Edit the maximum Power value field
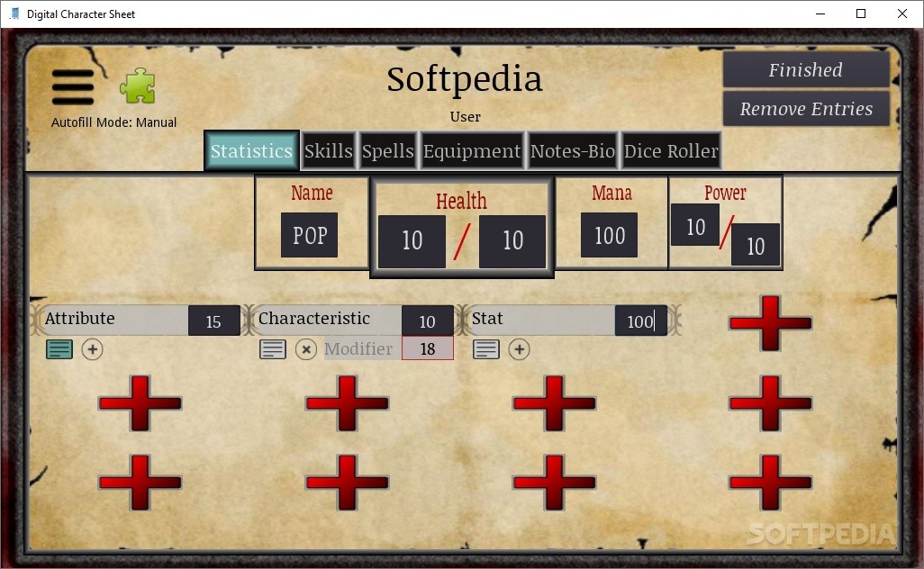 [756, 245]
